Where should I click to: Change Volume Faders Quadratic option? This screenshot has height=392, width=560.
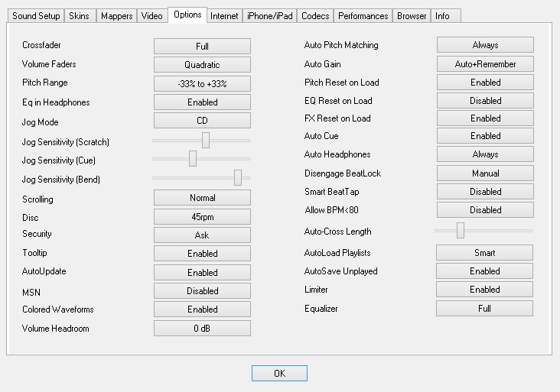[202, 65]
